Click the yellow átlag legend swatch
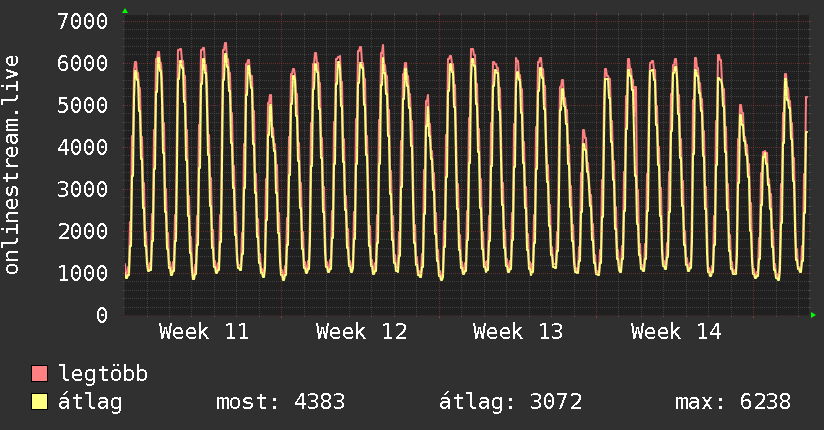The height and width of the screenshot is (430, 824). (x=40, y=403)
